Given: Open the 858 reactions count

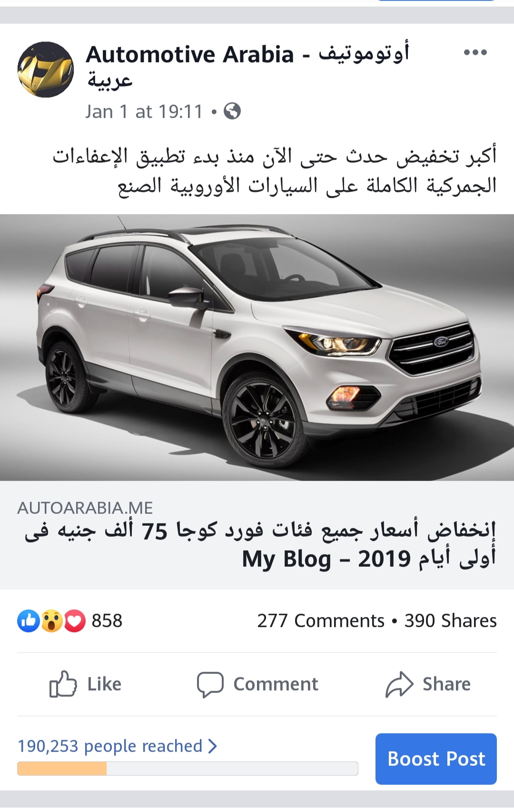Looking at the screenshot, I should 107,621.
